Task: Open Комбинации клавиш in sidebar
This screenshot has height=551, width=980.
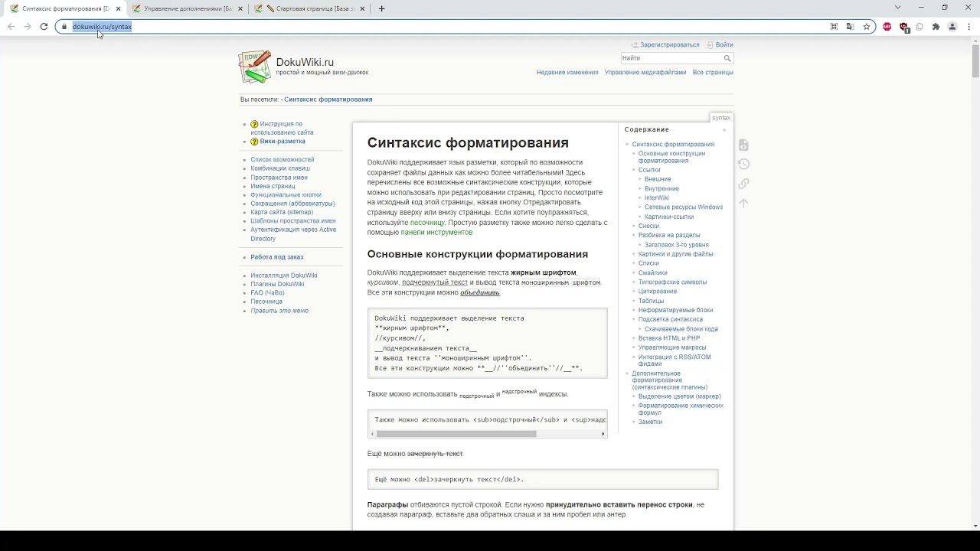Action: pos(280,168)
